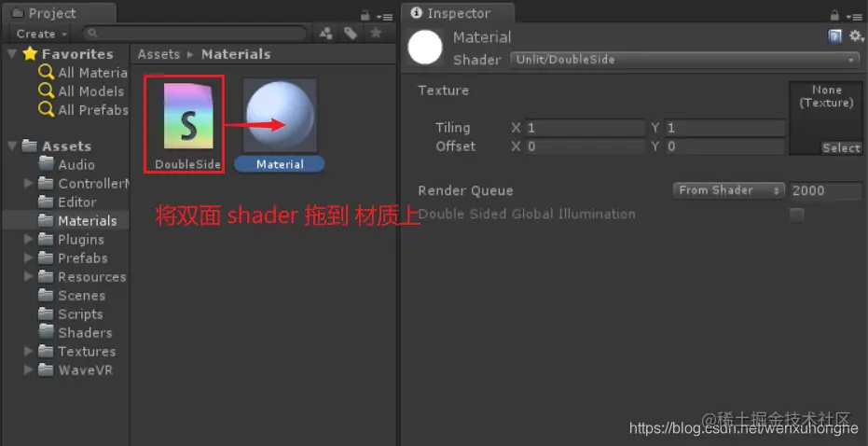868x446 pixels.
Task: Select the Scripts folder
Action: click(x=70, y=314)
